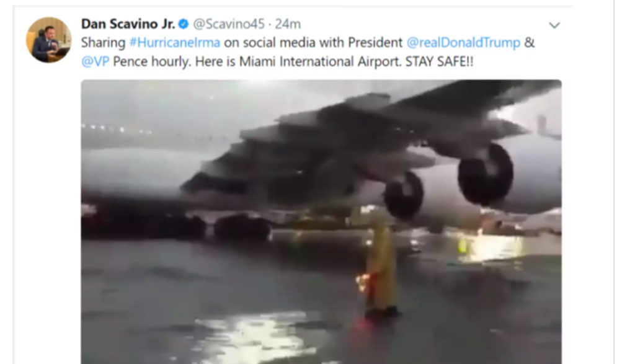This screenshot has height=364, width=635.
Task: Click the large jet engine in video
Action: coord(485,174)
